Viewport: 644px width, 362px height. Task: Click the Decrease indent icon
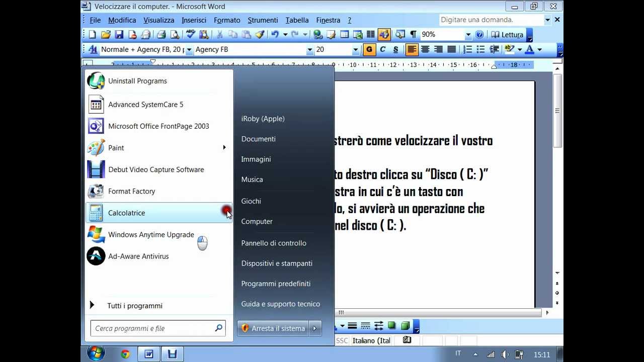pyautogui.click(x=494, y=49)
